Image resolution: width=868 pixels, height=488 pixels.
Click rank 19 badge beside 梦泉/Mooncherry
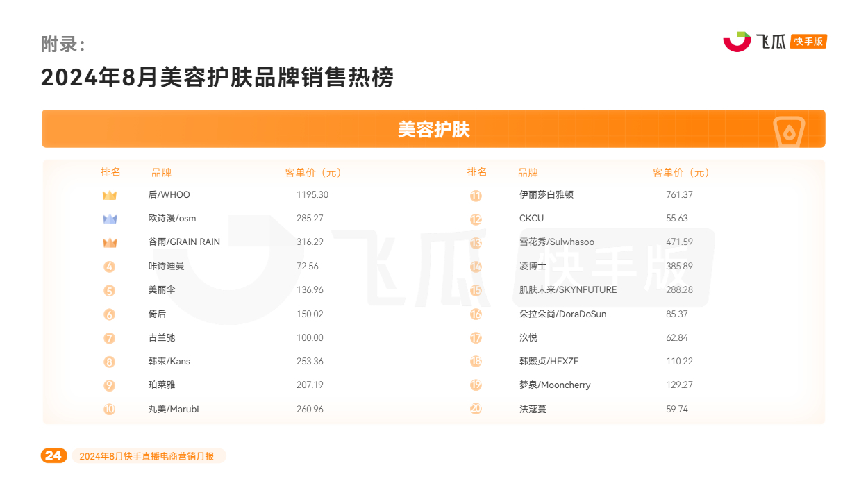click(476, 385)
